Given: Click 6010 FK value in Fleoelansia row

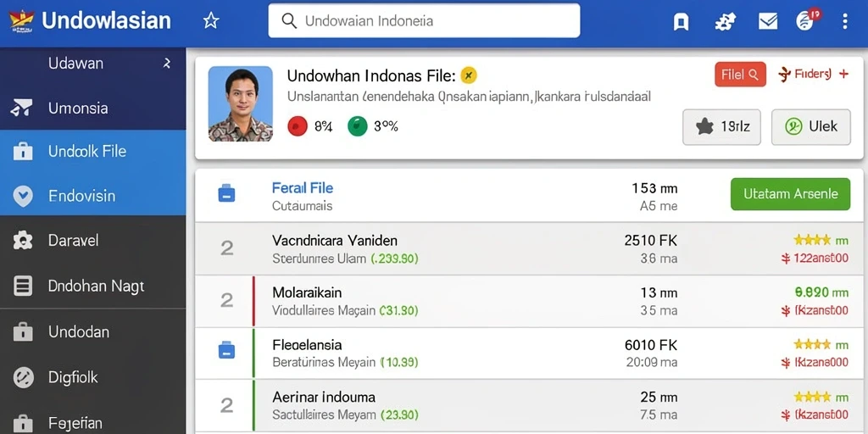Looking at the screenshot, I should point(650,344).
